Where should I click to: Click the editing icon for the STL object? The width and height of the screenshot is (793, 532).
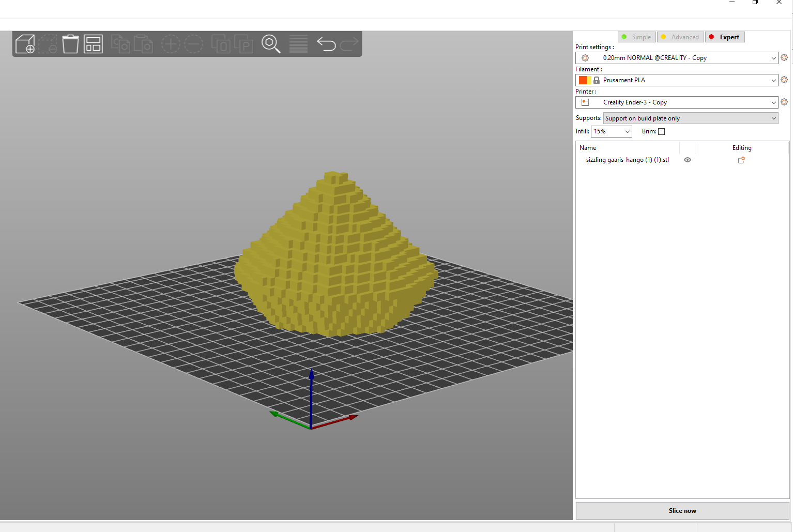pyautogui.click(x=741, y=160)
